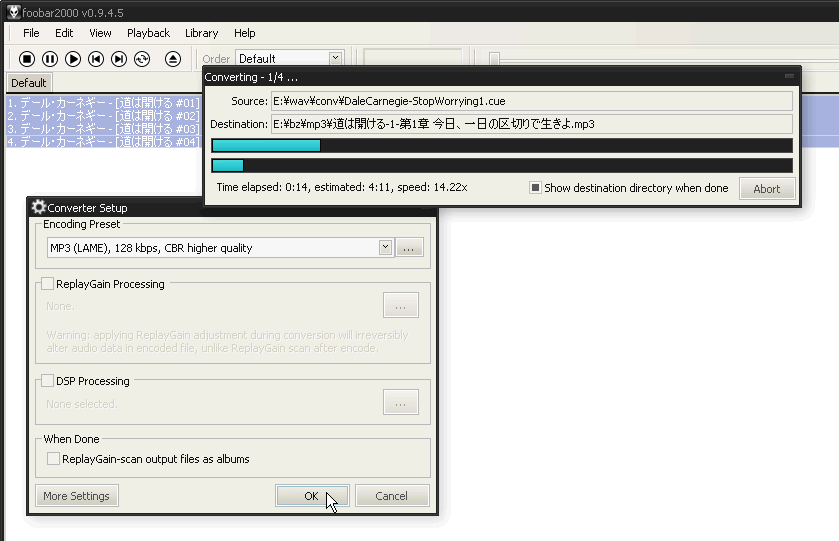Click the lower conversion progress bar

[x=502, y=165]
